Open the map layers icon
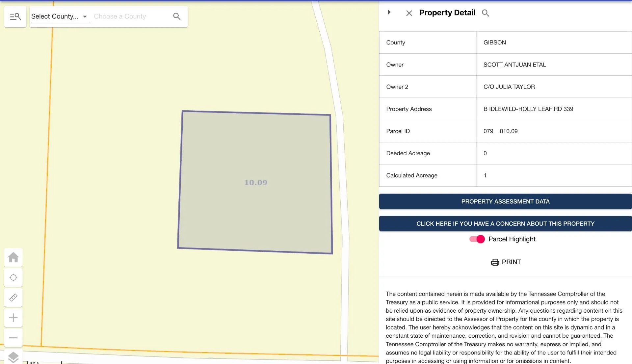This screenshot has height=364, width=632. point(13,357)
